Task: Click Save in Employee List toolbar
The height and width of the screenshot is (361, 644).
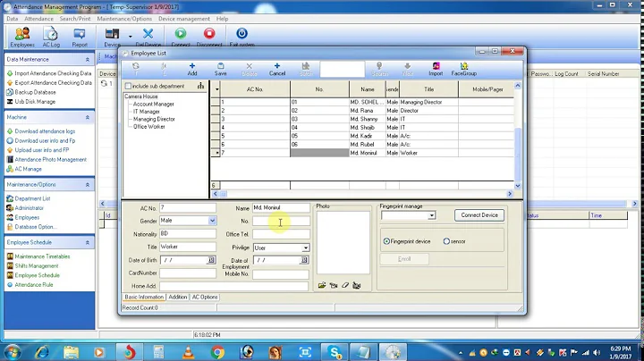Action: (221, 69)
